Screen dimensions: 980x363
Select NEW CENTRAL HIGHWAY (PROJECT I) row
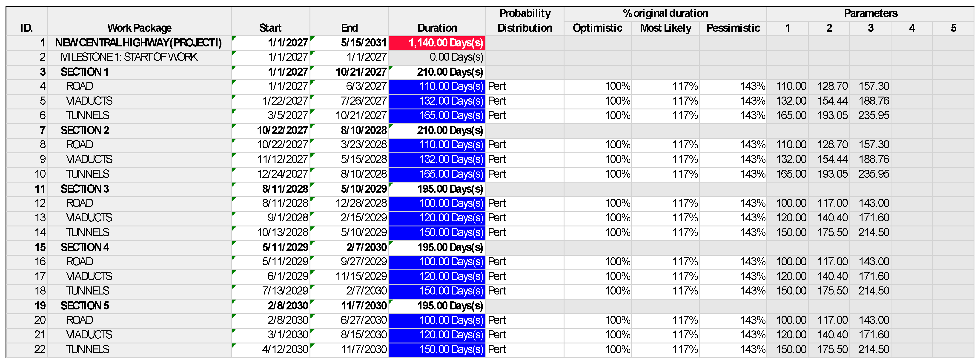138,43
